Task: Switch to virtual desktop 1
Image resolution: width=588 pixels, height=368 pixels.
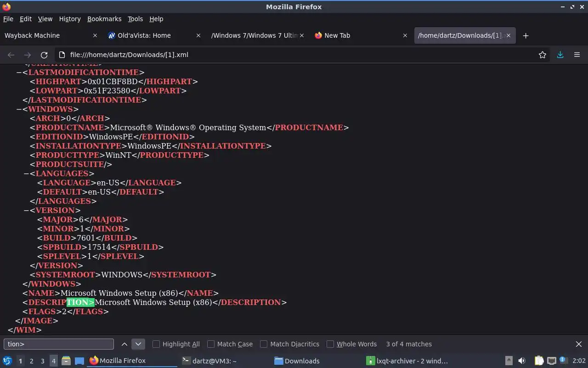Action: coord(20,361)
